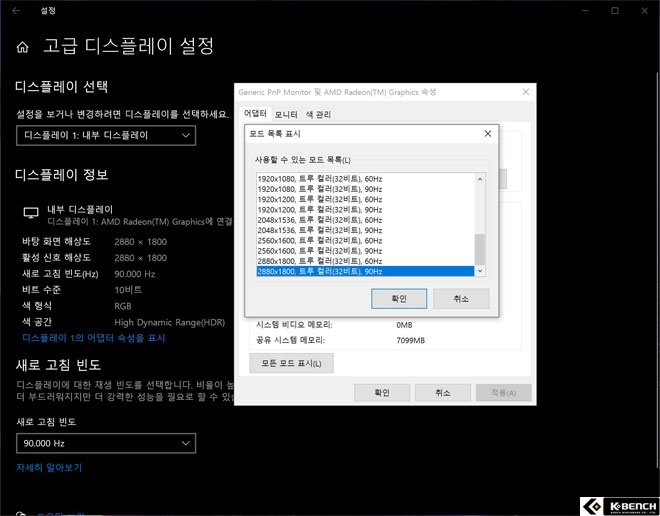Image resolution: width=660 pixels, height=516 pixels.
Task: Open the 90.000 Hz refresh rate dropdown
Action: click(x=106, y=443)
